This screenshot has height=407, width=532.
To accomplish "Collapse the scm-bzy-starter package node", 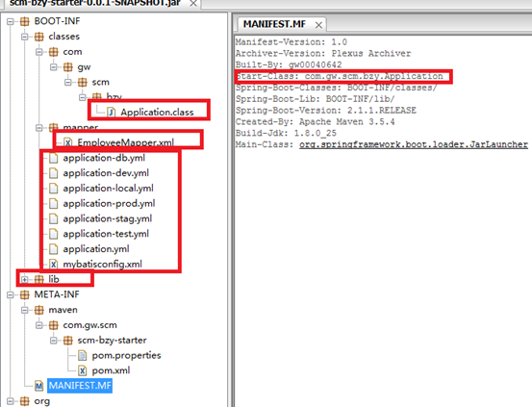I will (x=54, y=340).
